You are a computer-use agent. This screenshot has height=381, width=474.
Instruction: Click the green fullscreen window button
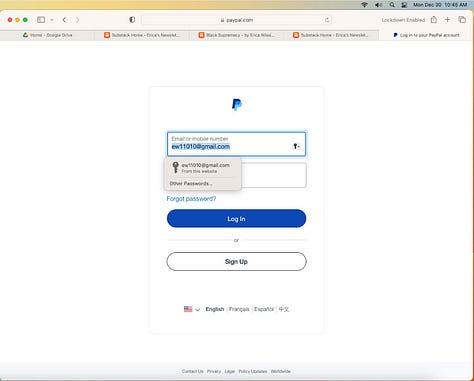click(25, 20)
